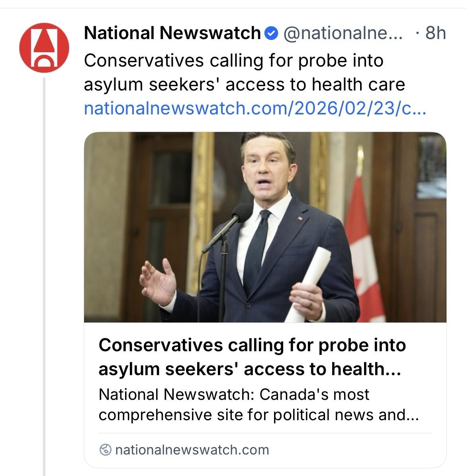Click the blue verified badge
The image size is (466, 476).
(x=271, y=33)
